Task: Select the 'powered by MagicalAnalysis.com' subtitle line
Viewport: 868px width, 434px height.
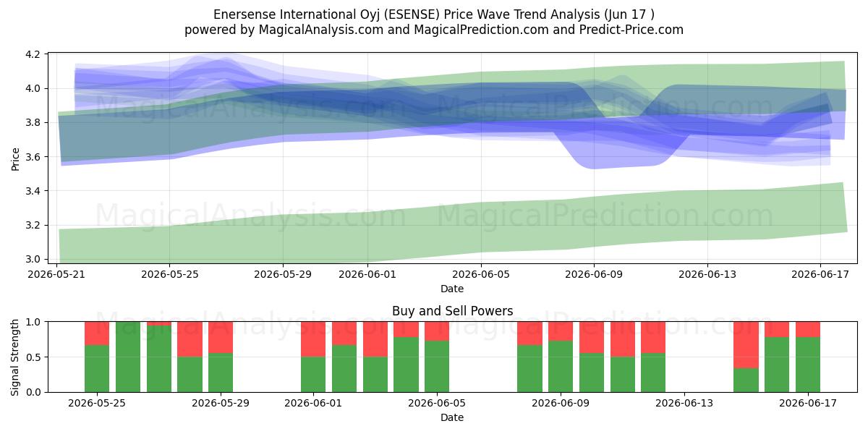Action: [434, 30]
